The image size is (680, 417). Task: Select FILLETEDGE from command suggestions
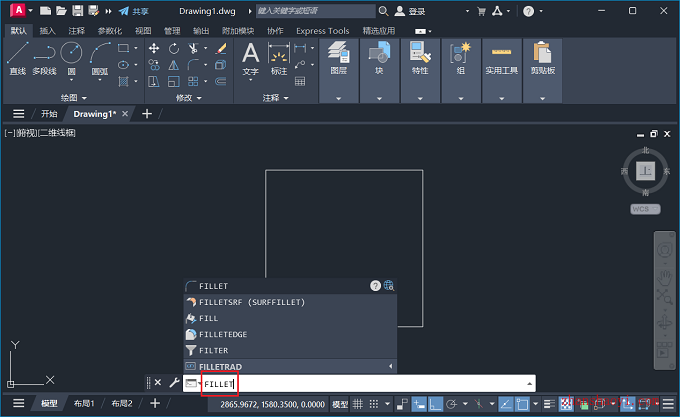pyautogui.click(x=290, y=334)
